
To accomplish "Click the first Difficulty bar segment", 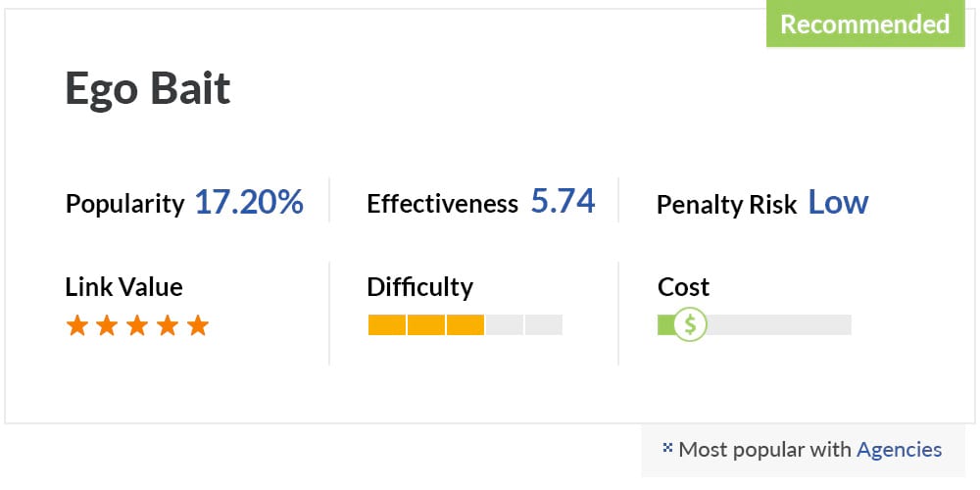I will pos(387,325).
